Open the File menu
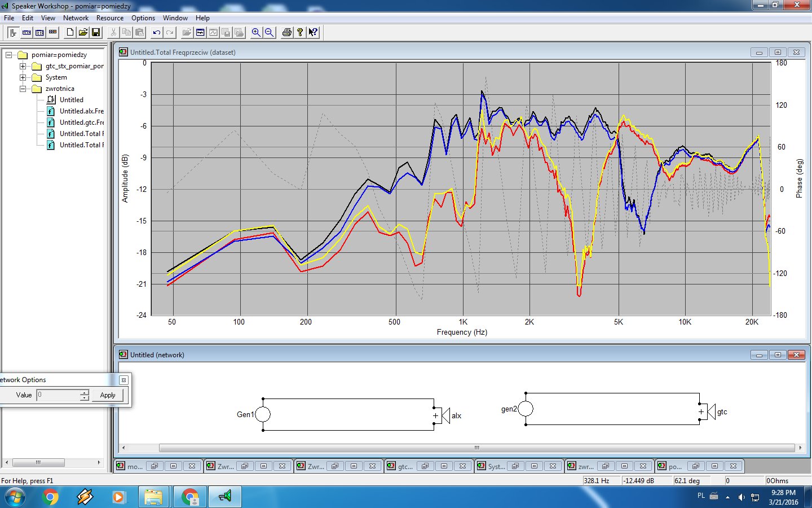812x508 pixels. click(x=9, y=18)
